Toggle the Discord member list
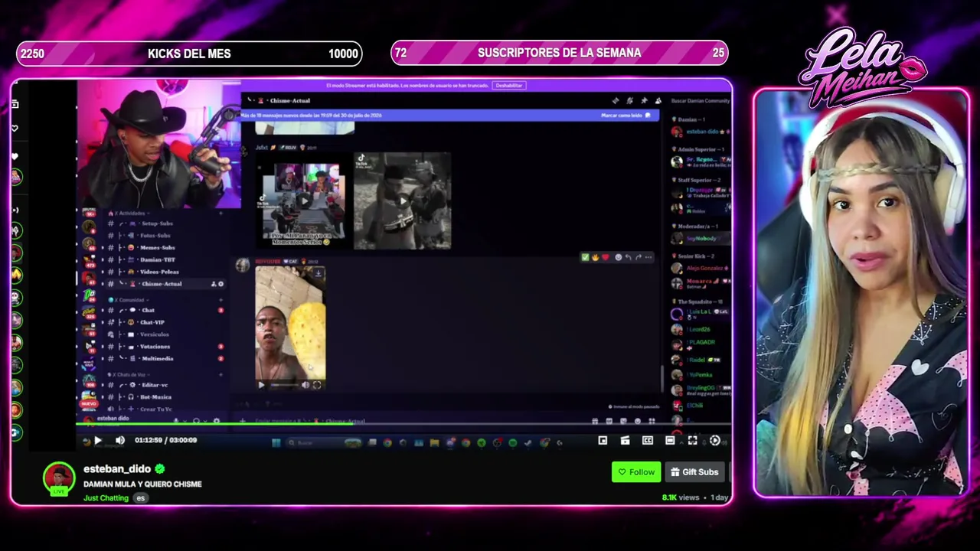 pos(658,100)
